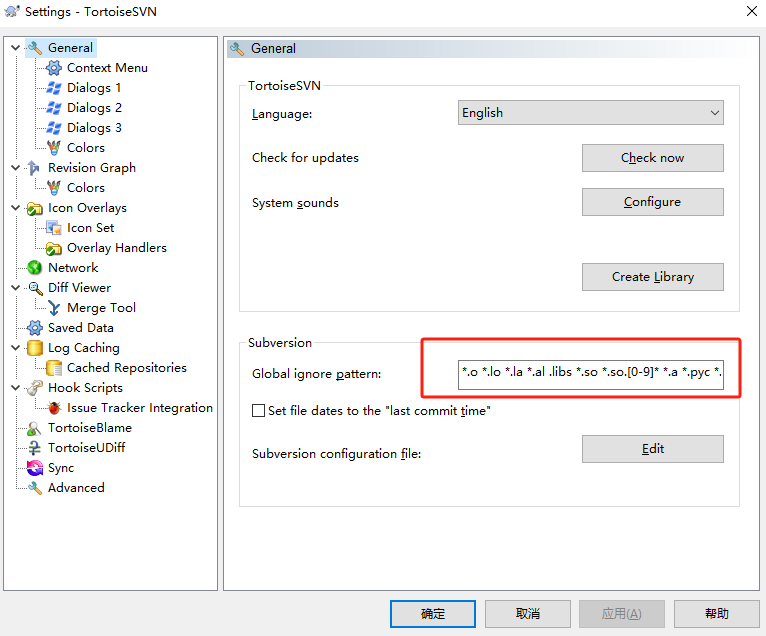Click the Issue Tracker Integration bug icon
766x636 pixels.
[x=54, y=408]
